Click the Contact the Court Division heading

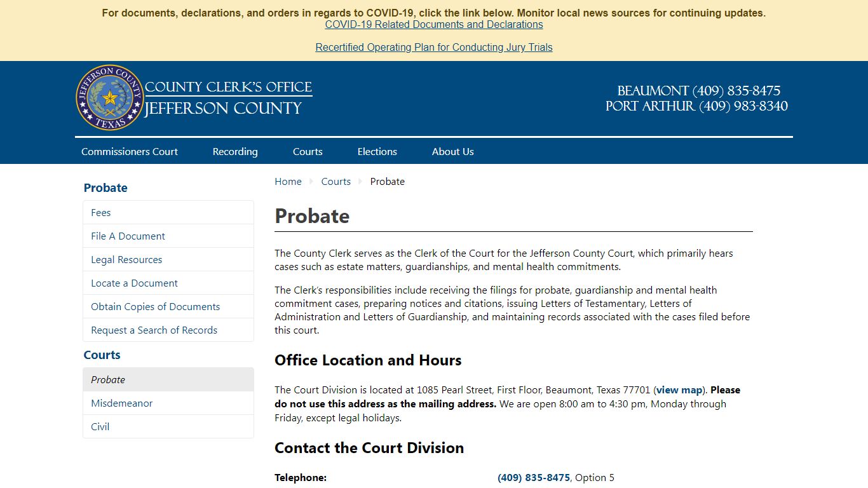pyautogui.click(x=369, y=448)
